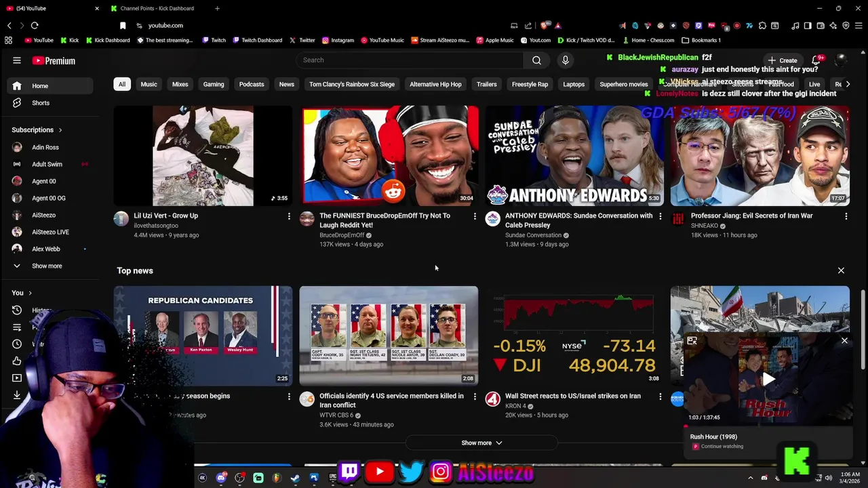Open AiSteezo LIVE subscription channel
The height and width of the screenshot is (488, 868).
coord(50,232)
